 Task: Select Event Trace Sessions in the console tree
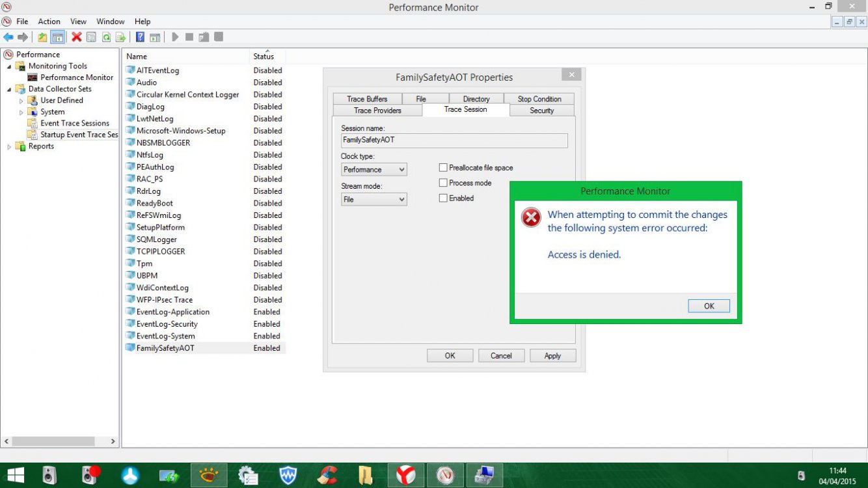coord(75,124)
